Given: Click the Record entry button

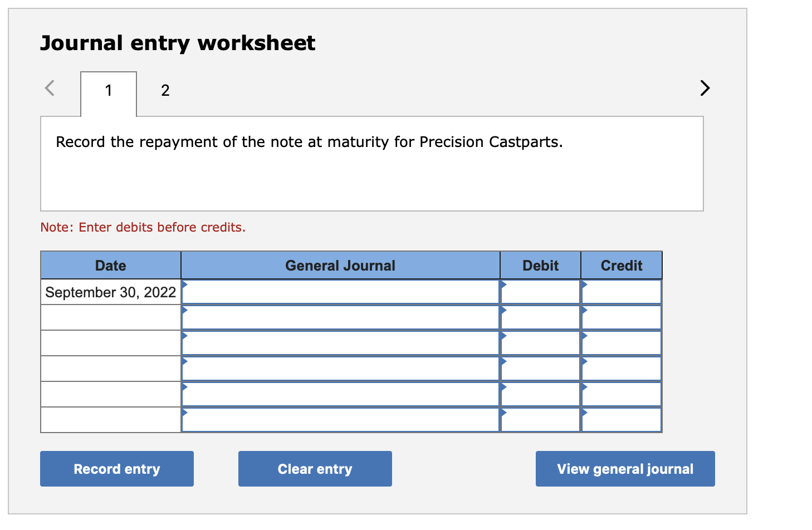Looking at the screenshot, I should coord(116,468).
